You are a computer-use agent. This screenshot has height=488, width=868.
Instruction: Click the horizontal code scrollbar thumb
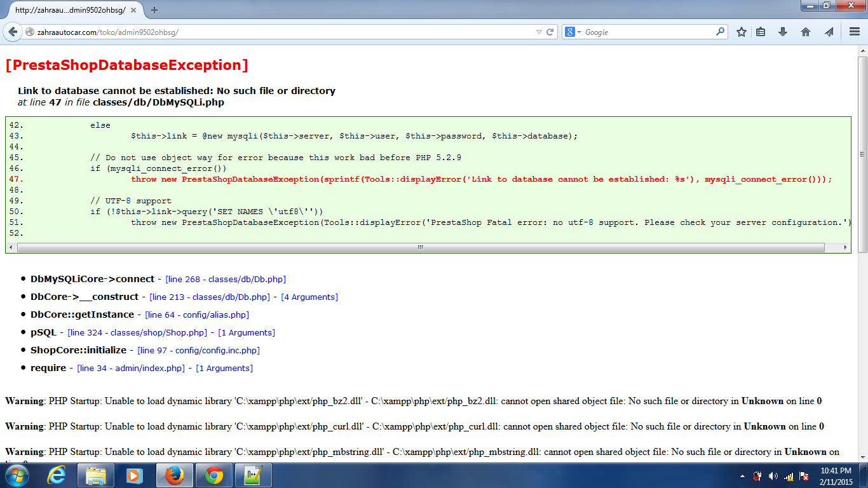[x=420, y=248]
